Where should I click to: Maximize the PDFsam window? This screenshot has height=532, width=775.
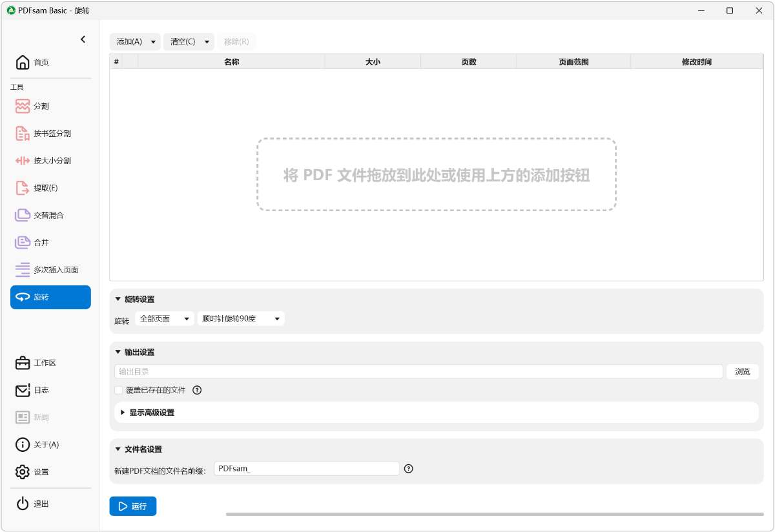(x=730, y=10)
